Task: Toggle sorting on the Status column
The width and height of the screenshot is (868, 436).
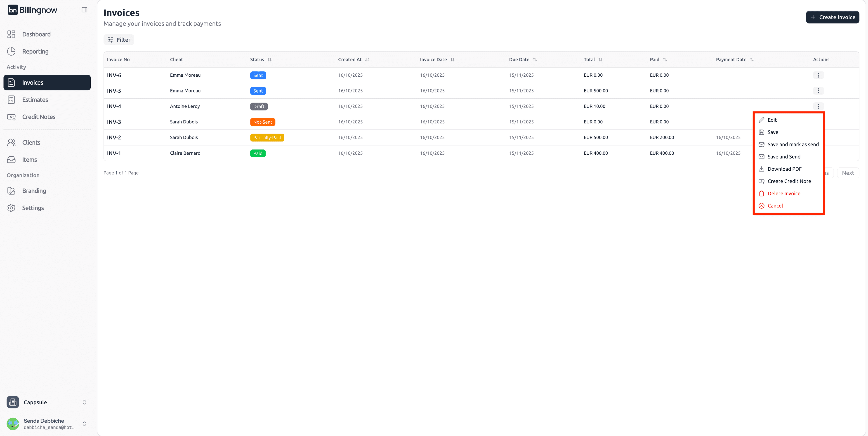Action: pos(270,59)
